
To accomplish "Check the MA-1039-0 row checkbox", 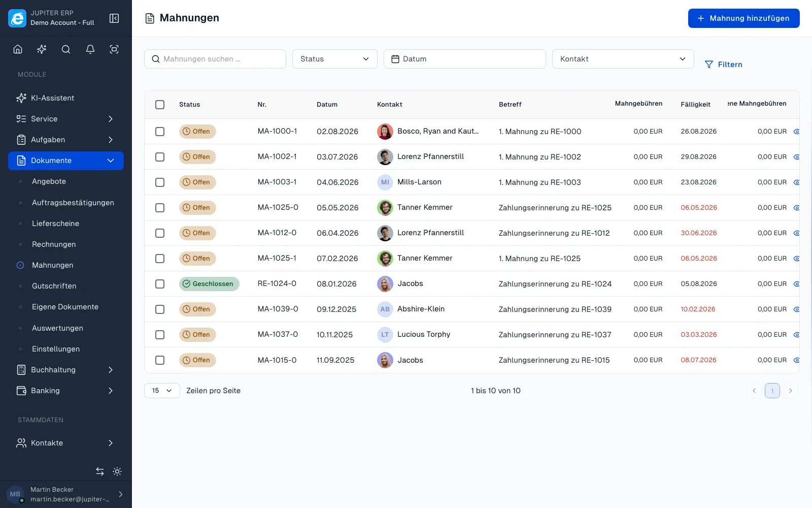I will tap(160, 309).
